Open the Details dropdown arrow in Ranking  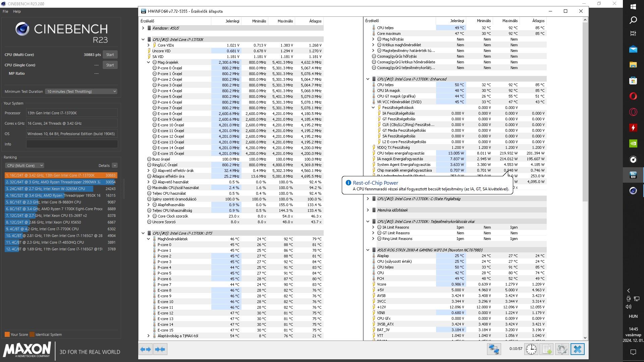coord(115,166)
